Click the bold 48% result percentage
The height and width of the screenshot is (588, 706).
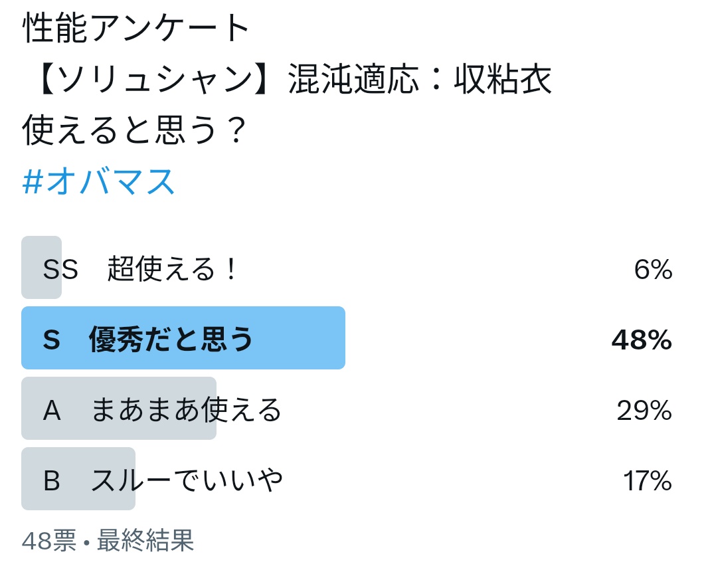(641, 340)
